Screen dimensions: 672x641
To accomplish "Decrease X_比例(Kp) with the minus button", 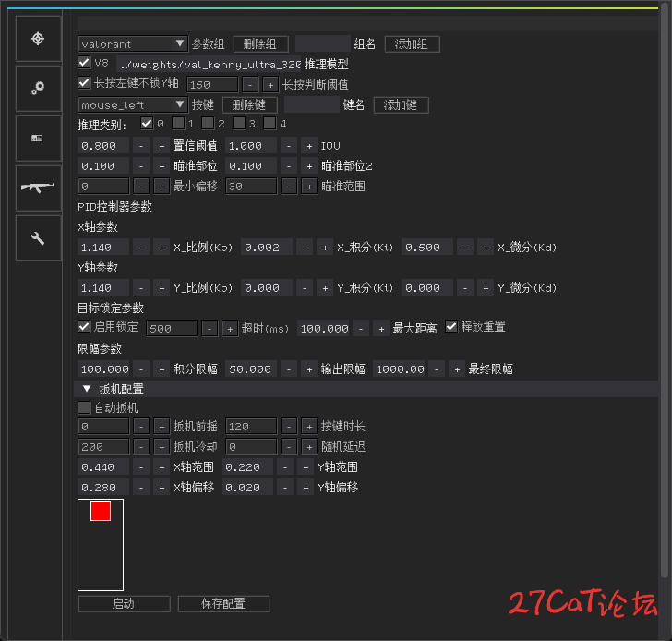I will pos(140,248).
